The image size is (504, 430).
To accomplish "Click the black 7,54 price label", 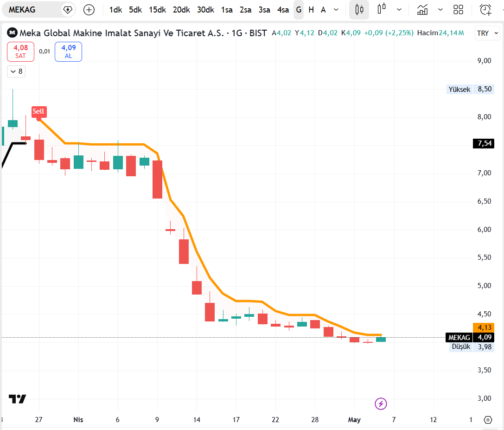I will (x=484, y=143).
